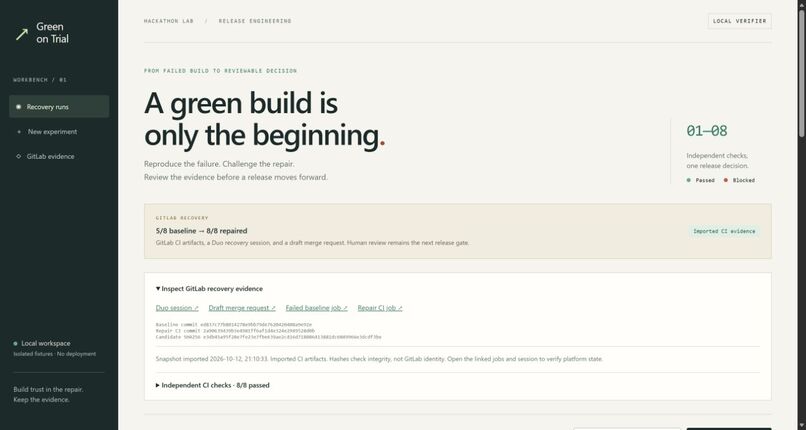Open the Duo session link
This screenshot has width=806, height=430.
pyautogui.click(x=177, y=308)
